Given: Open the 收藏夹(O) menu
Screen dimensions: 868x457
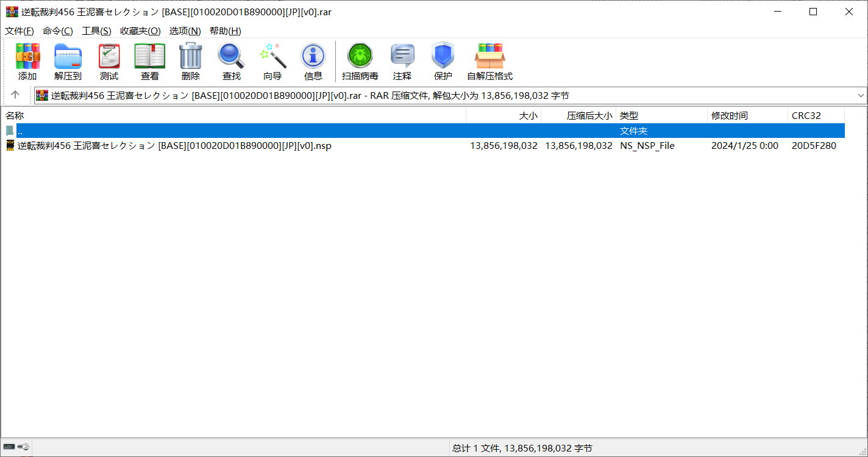Looking at the screenshot, I should (140, 31).
